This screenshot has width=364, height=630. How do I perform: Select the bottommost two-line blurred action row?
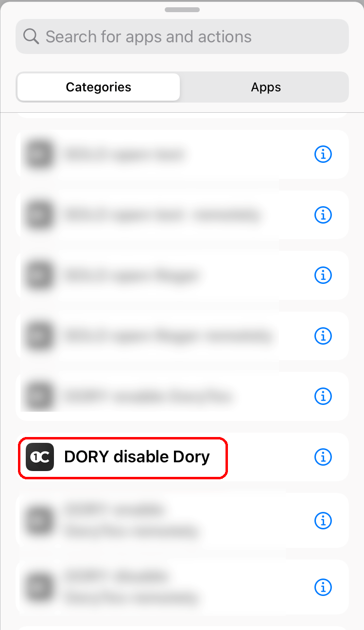tap(182, 587)
